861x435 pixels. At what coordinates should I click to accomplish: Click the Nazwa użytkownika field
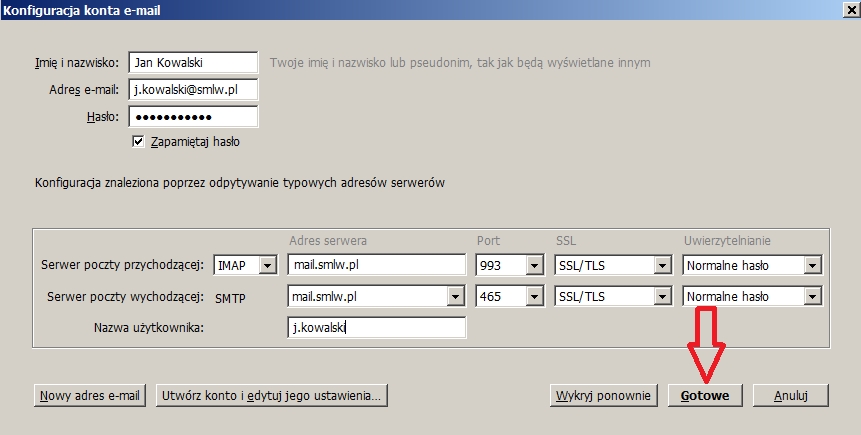point(377,328)
